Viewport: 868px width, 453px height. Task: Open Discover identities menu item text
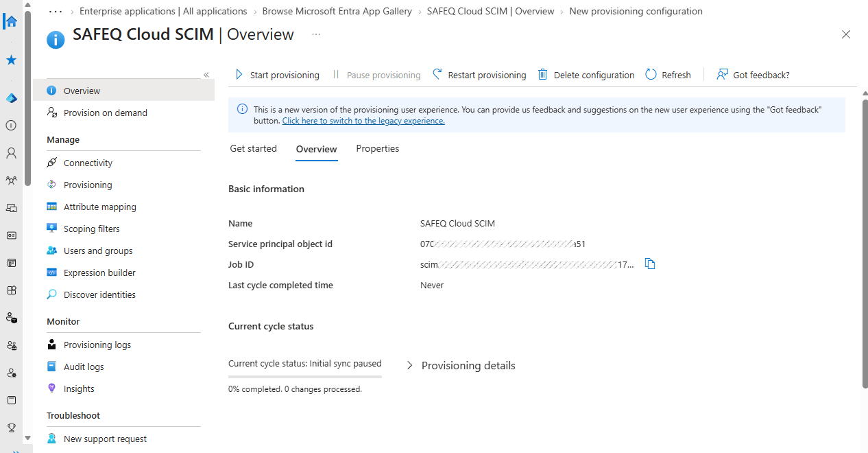[x=99, y=294]
